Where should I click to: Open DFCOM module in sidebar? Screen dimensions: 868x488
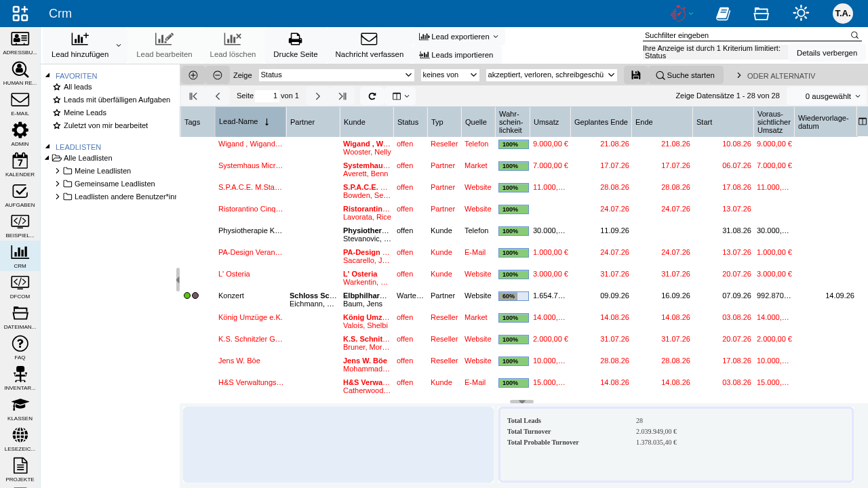pyautogui.click(x=20, y=287)
